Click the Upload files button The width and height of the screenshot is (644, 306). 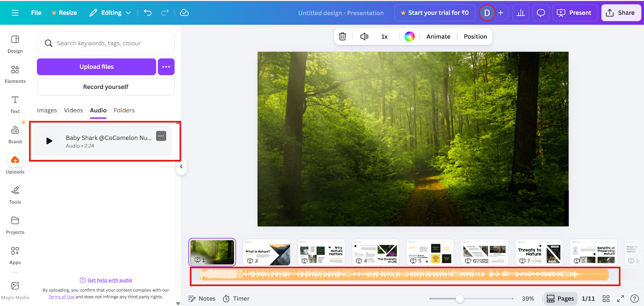pyautogui.click(x=97, y=67)
